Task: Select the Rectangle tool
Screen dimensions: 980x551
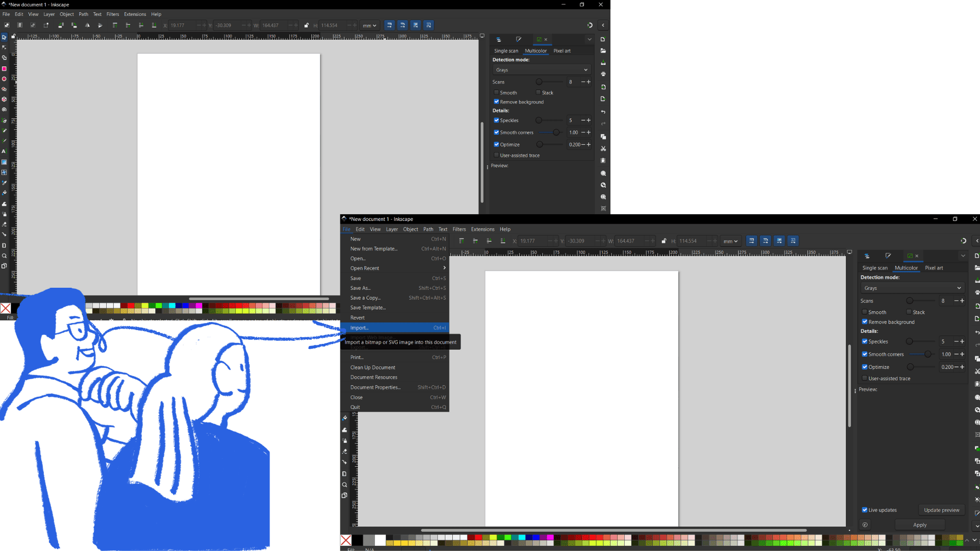Action: click(x=4, y=68)
